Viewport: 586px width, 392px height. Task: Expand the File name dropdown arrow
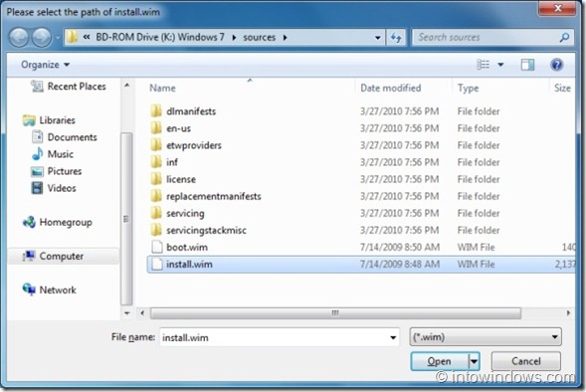coord(393,337)
